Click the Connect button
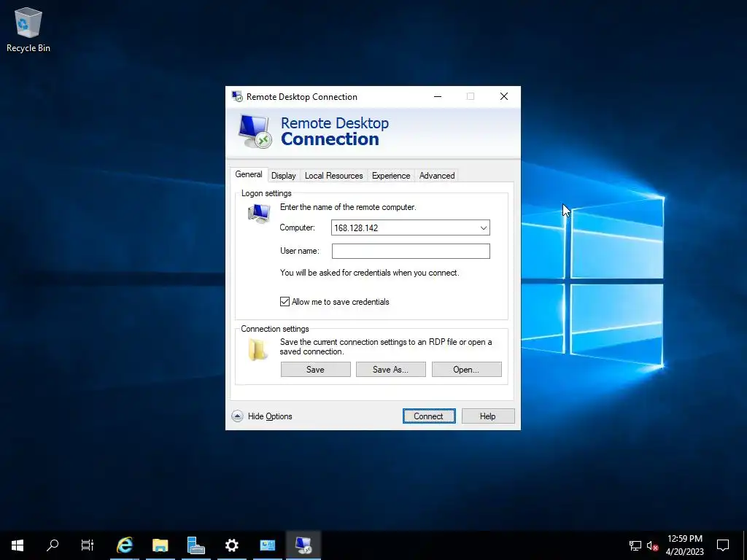747x560 pixels. pyautogui.click(x=429, y=416)
